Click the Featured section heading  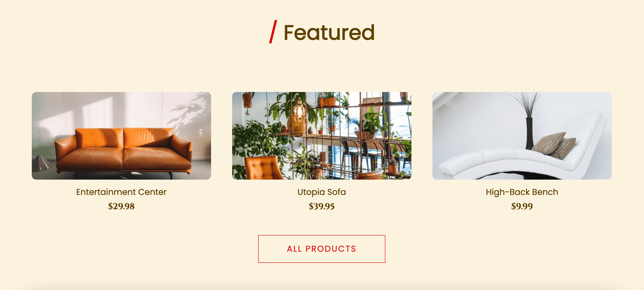(329, 32)
